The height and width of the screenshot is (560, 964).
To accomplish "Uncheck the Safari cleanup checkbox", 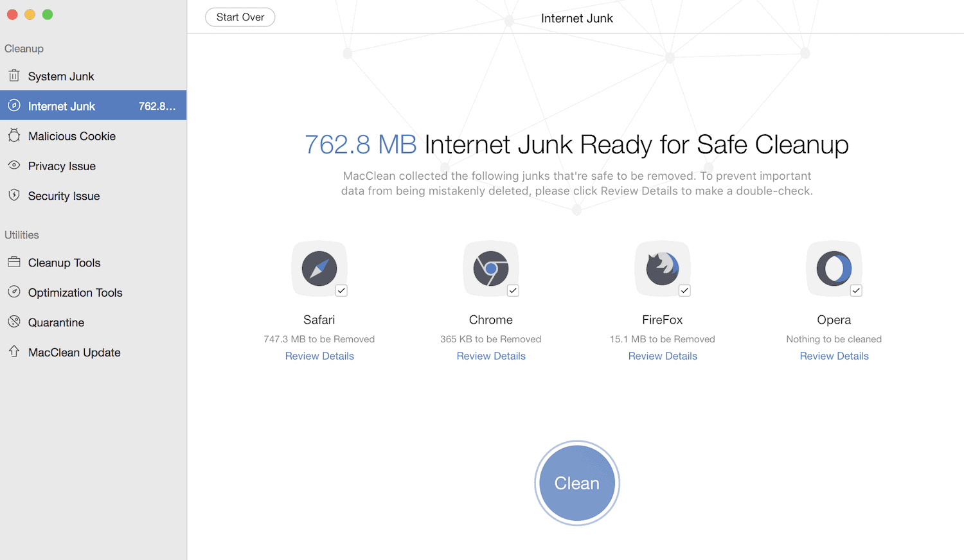I will coord(341,290).
